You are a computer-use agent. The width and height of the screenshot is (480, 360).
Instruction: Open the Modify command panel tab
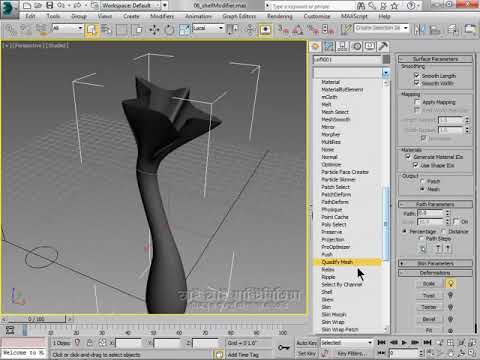[329, 46]
